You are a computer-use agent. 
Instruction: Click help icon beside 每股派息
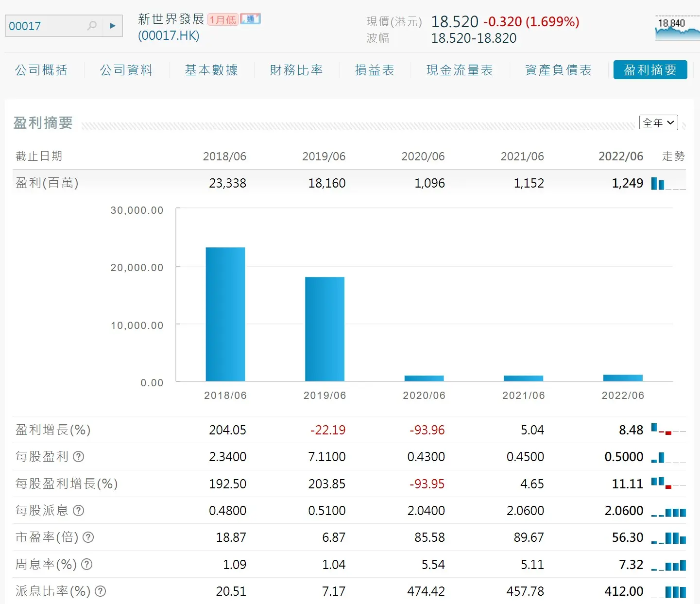pos(78,511)
